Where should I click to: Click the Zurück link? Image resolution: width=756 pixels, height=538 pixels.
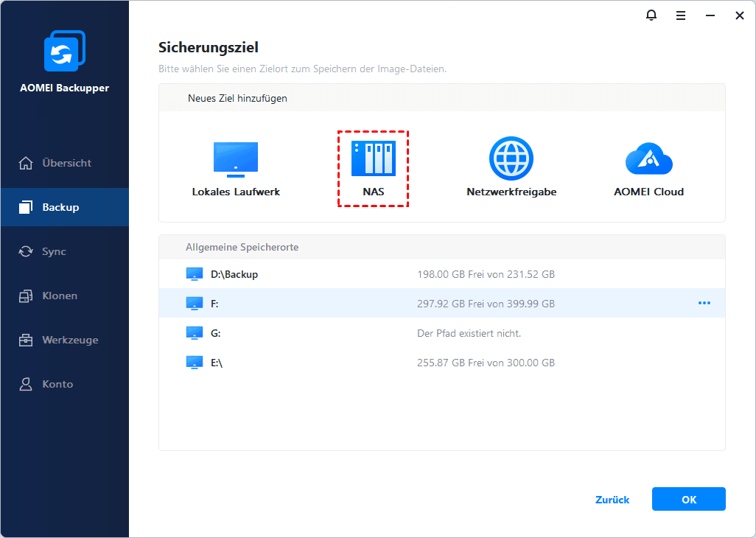612,500
